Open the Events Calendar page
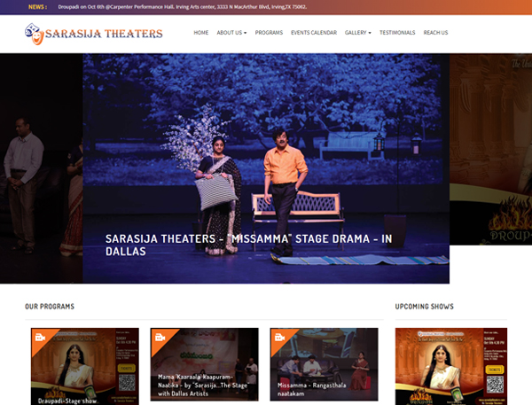The height and width of the screenshot is (405, 532). point(314,33)
